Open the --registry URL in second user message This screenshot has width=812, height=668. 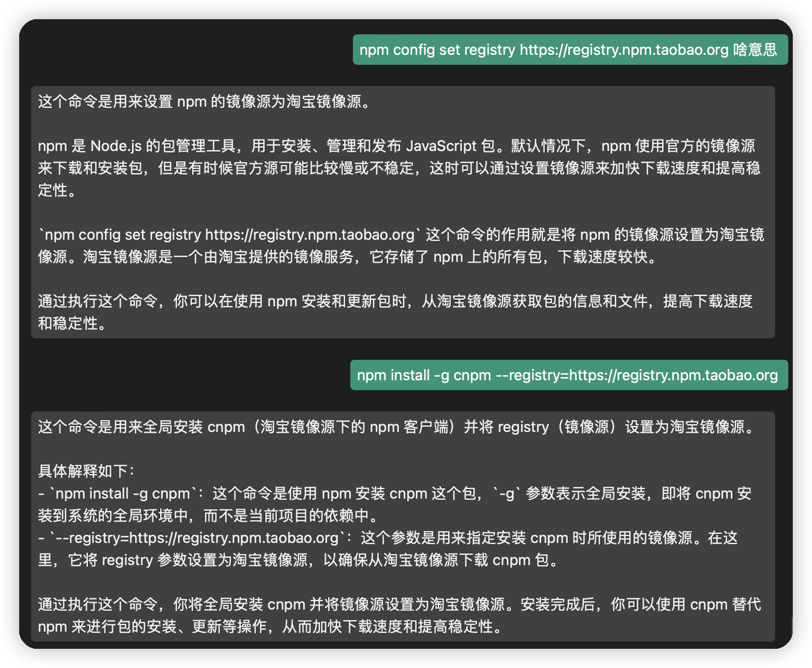pyautogui.click(x=673, y=375)
